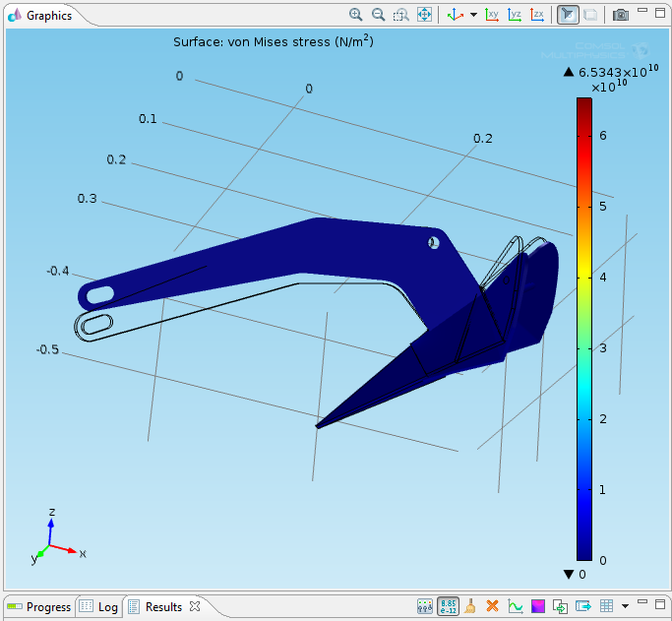Create a table graph line plot
This screenshot has height=621, width=672.
tap(516, 606)
